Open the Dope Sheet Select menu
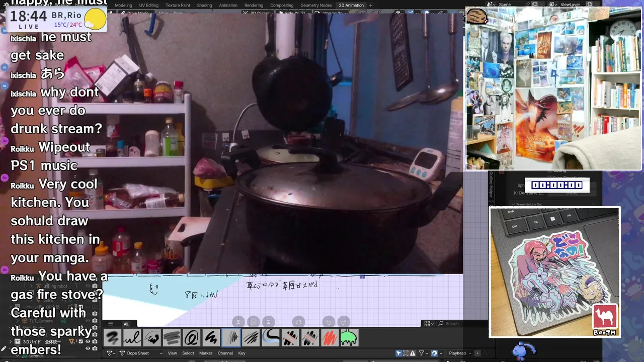 [188, 353]
